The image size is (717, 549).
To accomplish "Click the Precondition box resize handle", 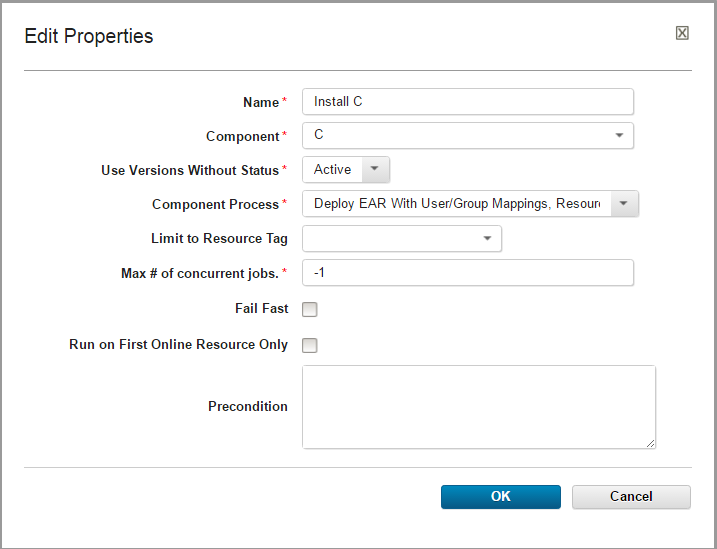I will point(651,443).
